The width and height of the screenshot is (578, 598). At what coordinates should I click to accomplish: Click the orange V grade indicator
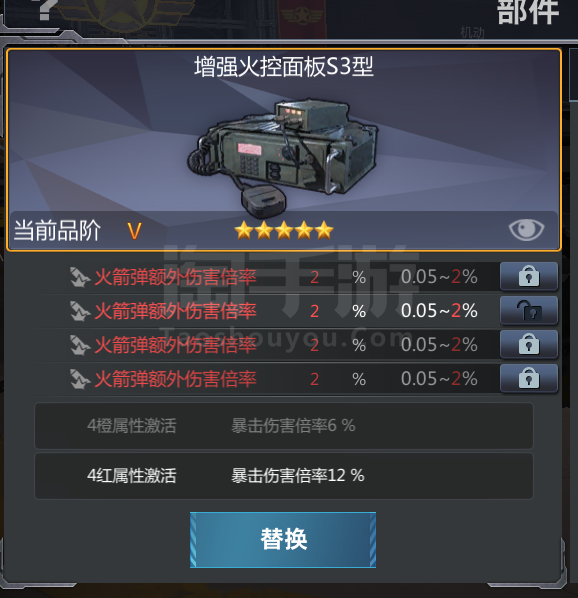point(134,231)
